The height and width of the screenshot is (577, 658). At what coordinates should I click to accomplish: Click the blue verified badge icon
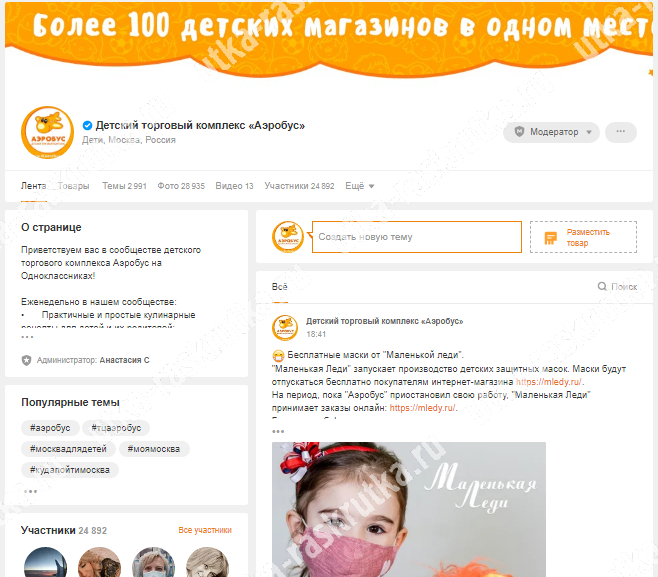(x=87, y=125)
